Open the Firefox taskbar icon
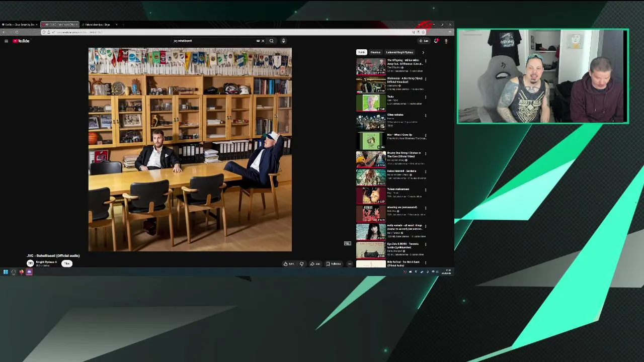The image size is (644, 362). coord(21,272)
